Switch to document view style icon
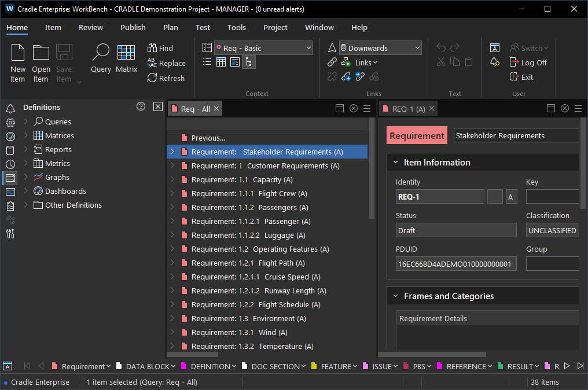The image size is (588, 390). [235, 62]
